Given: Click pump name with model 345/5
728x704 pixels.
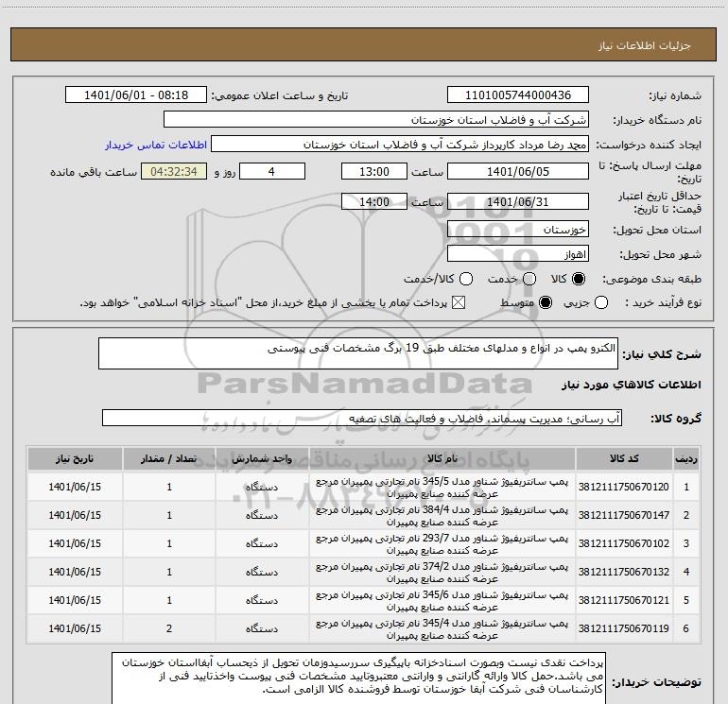Looking at the screenshot, I should pos(442,488).
